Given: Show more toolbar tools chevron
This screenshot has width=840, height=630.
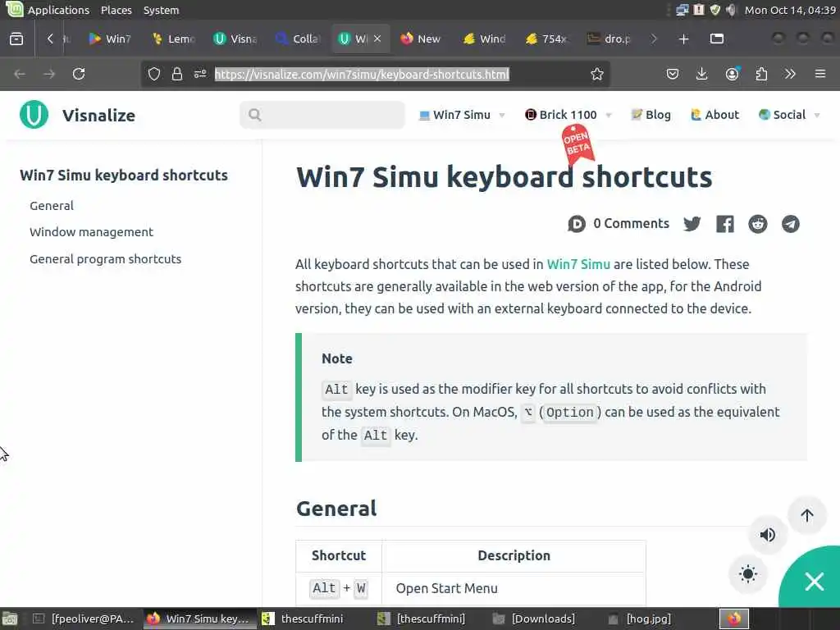Looking at the screenshot, I should point(790,74).
